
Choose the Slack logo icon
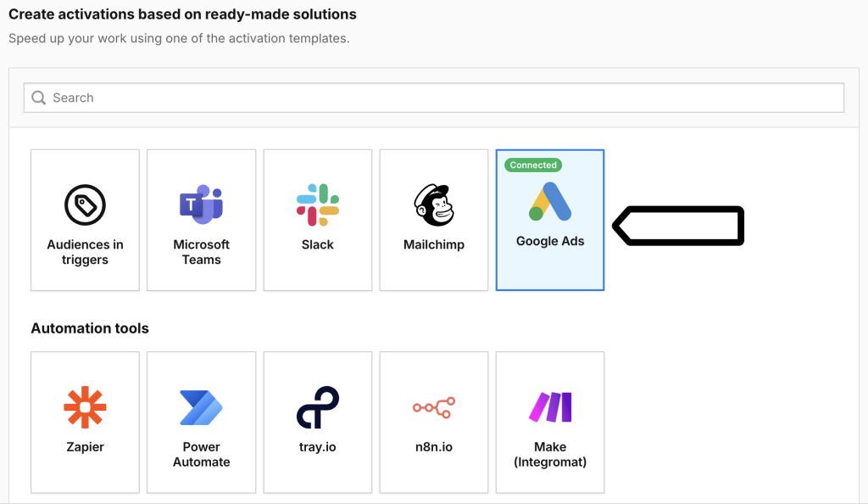point(318,205)
